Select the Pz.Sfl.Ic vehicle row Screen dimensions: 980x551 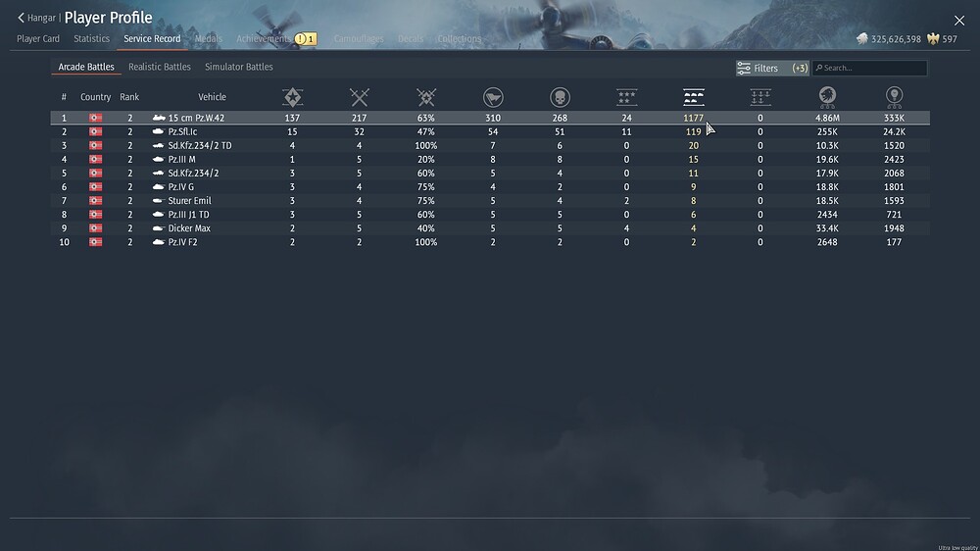click(490, 132)
